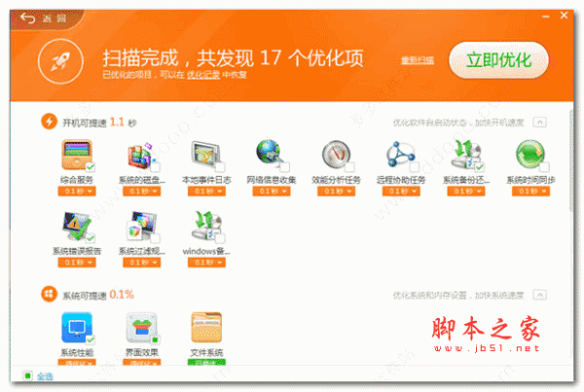Click the 系统可提速 0.1% label
This screenshot has height=392, width=584.
point(98,295)
